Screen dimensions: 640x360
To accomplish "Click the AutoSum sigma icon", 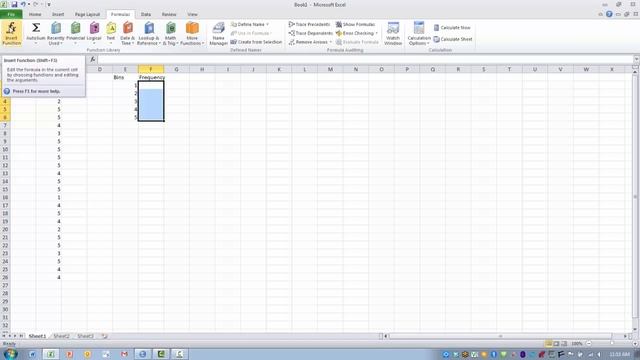I will point(36,28).
